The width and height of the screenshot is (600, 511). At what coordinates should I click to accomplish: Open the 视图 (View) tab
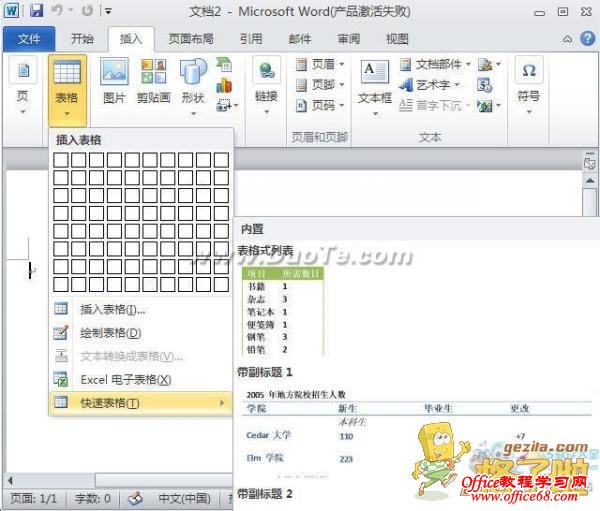point(397,39)
